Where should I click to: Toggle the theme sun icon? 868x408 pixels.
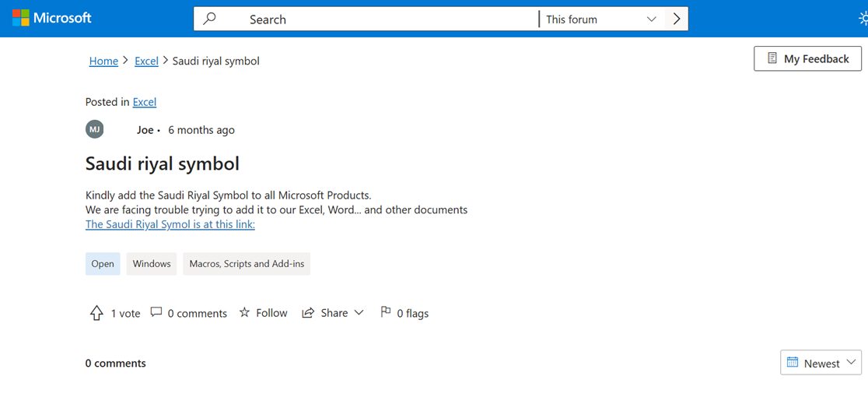click(863, 19)
